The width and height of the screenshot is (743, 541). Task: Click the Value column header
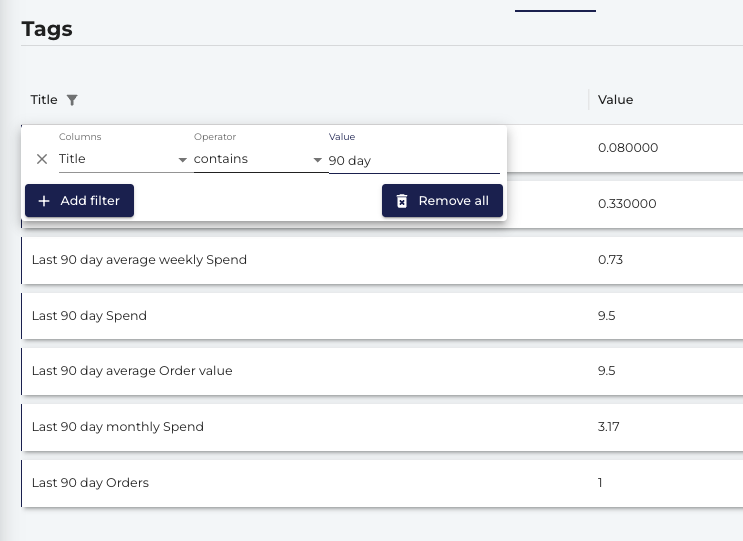pyautogui.click(x=616, y=100)
